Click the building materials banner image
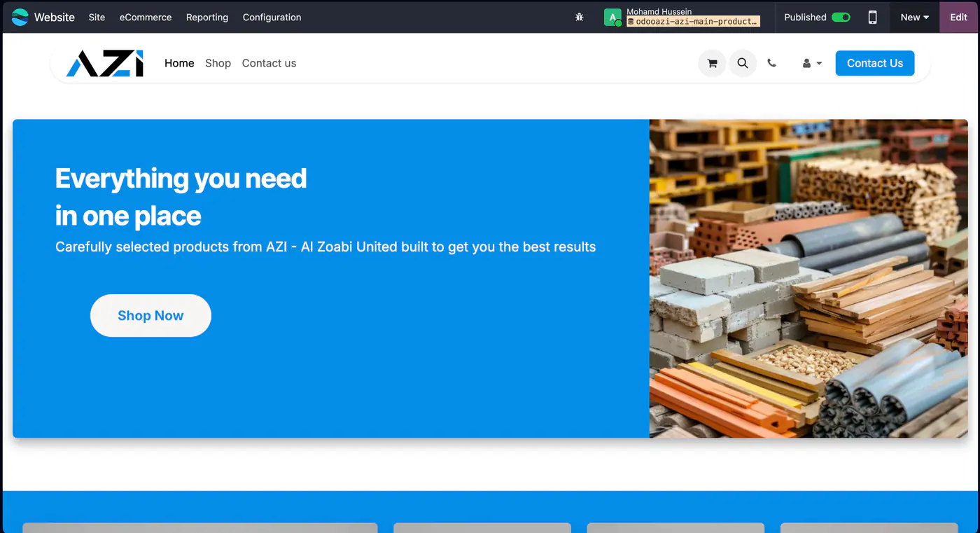Screen dimensions: 980x533 point(808,279)
